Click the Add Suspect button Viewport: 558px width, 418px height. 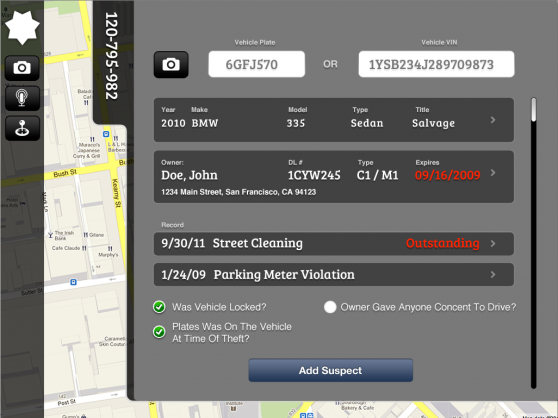coord(331,370)
